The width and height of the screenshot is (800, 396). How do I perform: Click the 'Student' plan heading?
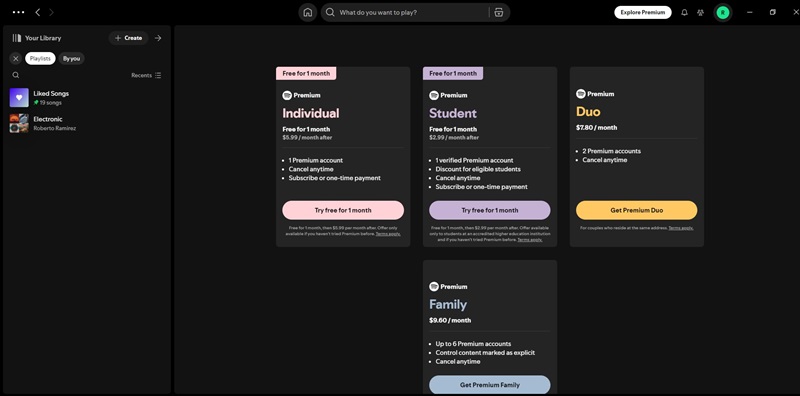tap(453, 113)
